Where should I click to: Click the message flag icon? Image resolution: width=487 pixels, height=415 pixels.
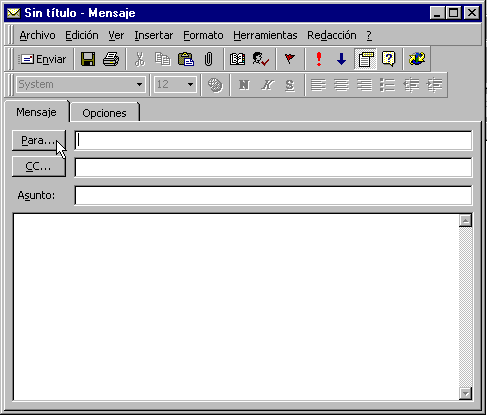pos(290,59)
